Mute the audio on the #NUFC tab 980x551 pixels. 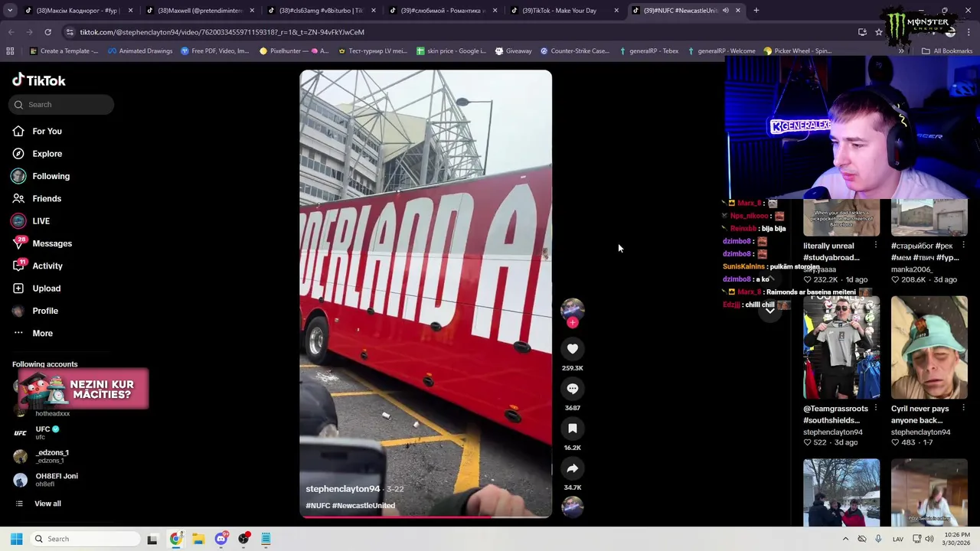(x=725, y=10)
